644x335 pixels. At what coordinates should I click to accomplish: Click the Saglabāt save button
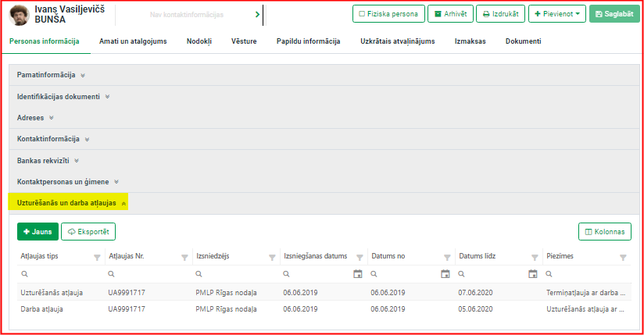[x=614, y=14]
